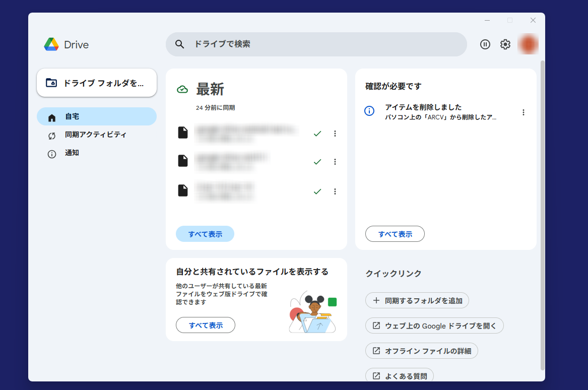Click the Google Drive logo

(x=51, y=44)
